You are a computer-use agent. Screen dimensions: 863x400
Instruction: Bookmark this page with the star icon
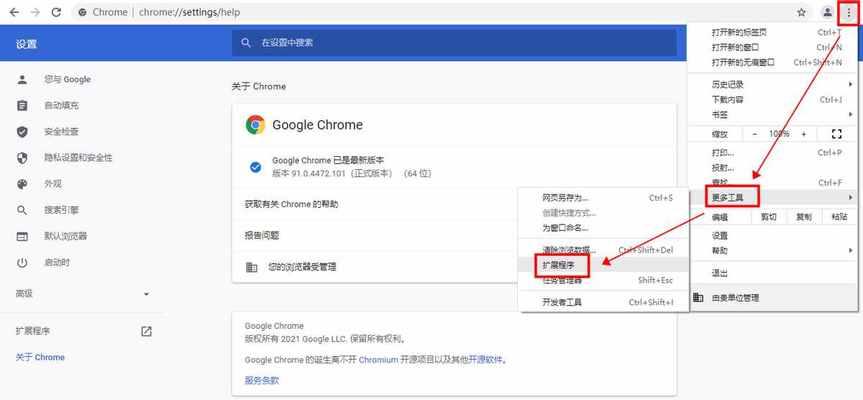[x=801, y=12]
